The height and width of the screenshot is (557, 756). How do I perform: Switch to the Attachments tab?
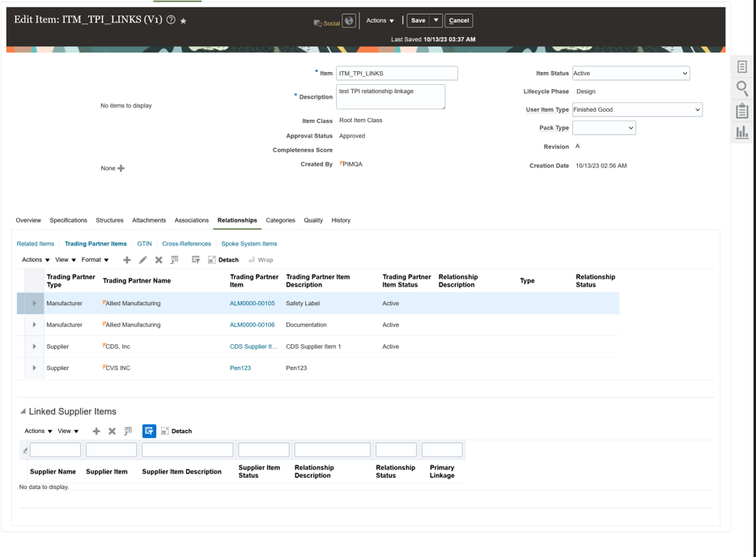[149, 220]
